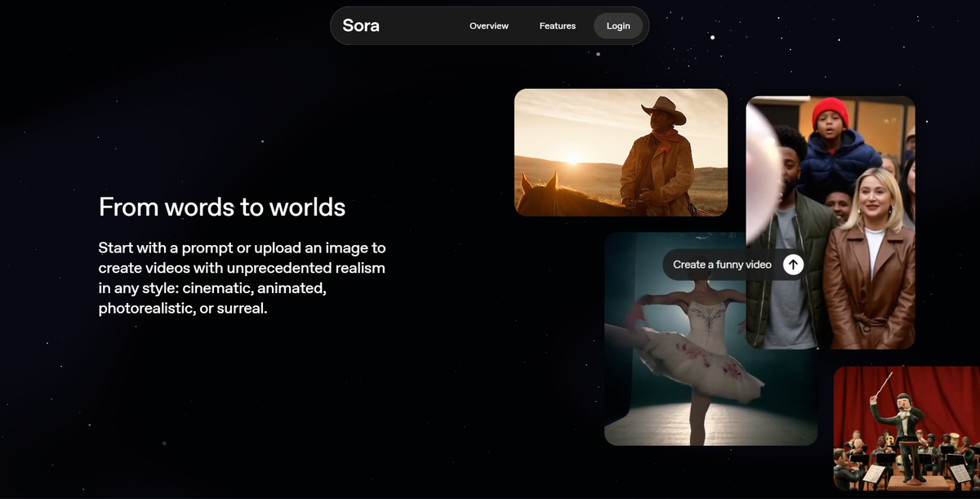
Task: Click the Sora logo in the navigation bar
Action: coord(359,25)
